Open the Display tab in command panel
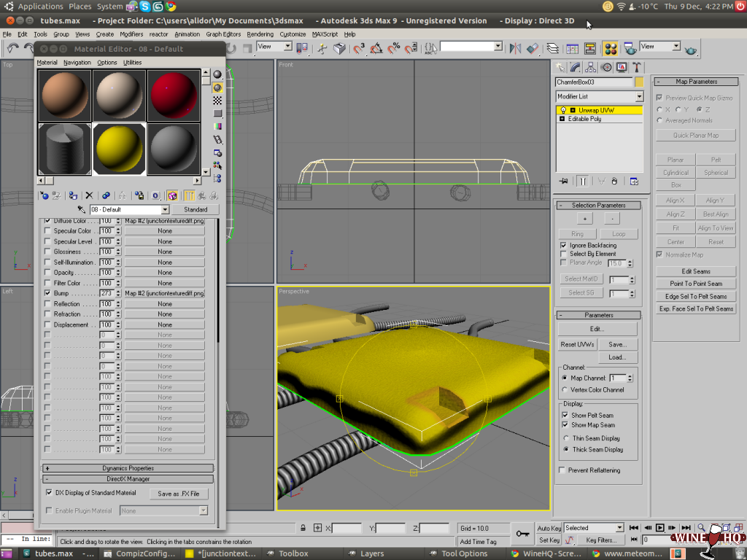The width and height of the screenshot is (747, 560). coord(622,67)
